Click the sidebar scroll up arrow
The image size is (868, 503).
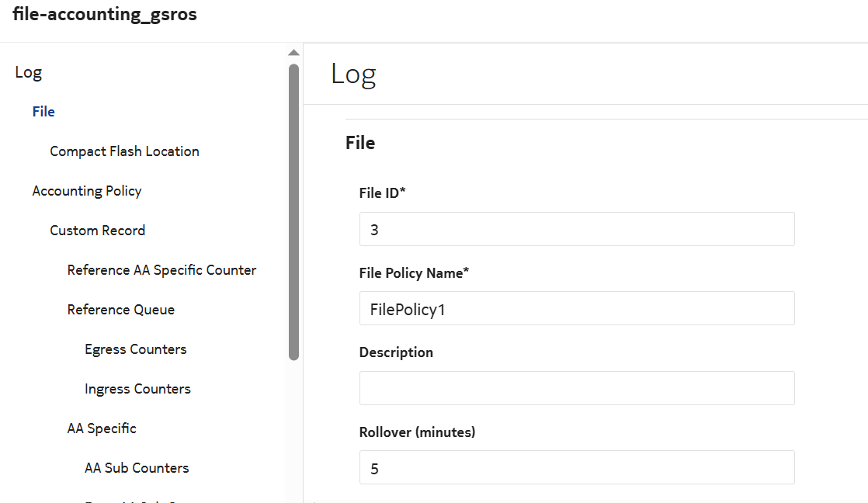pyautogui.click(x=293, y=53)
